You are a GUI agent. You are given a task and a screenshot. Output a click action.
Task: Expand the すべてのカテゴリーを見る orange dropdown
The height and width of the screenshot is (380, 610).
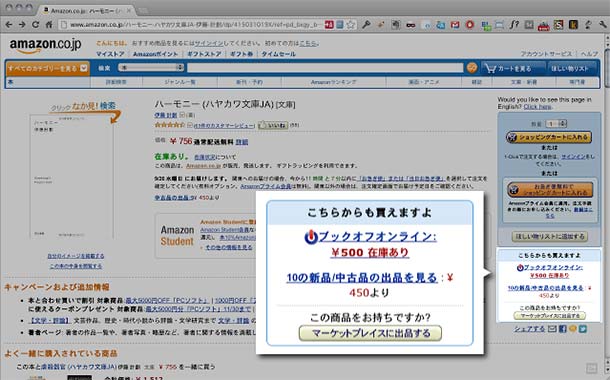pyautogui.click(x=48, y=68)
